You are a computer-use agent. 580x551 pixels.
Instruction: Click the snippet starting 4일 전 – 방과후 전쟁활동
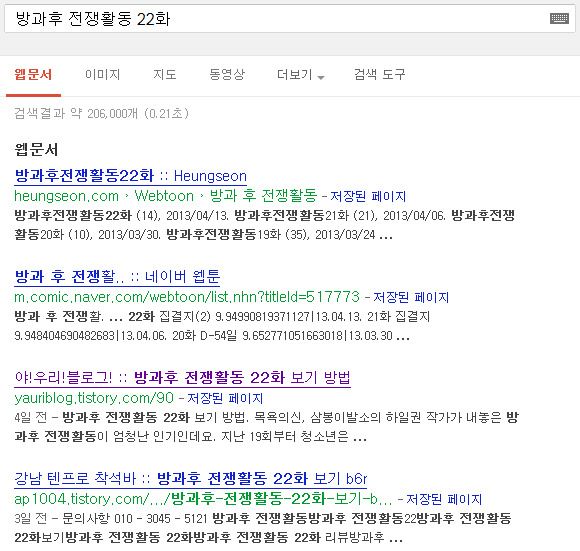(x=266, y=427)
